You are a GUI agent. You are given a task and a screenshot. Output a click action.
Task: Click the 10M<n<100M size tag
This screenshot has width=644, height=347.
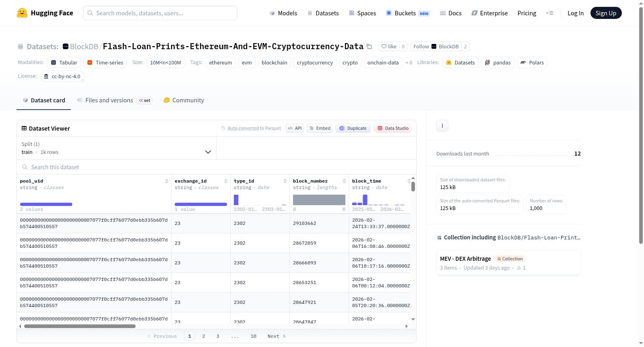tap(165, 62)
